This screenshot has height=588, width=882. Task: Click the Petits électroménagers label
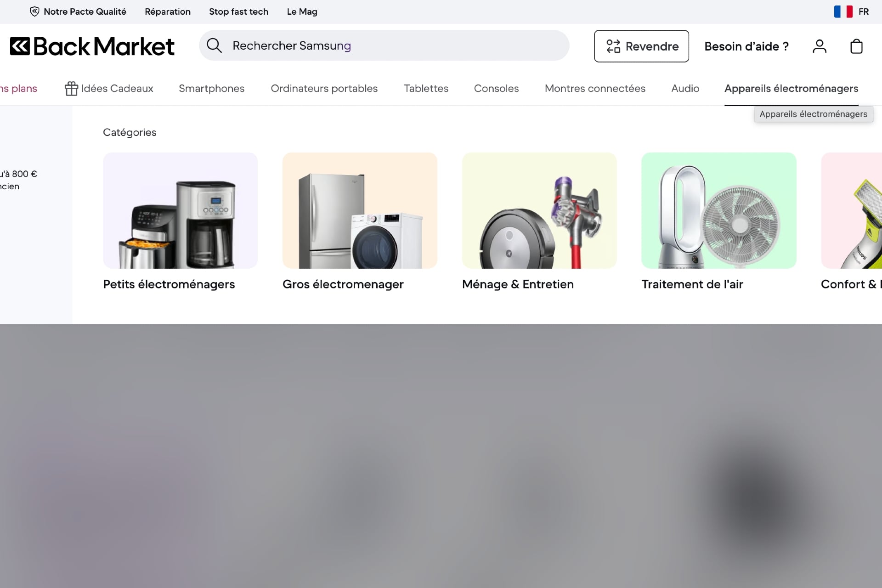tap(169, 284)
